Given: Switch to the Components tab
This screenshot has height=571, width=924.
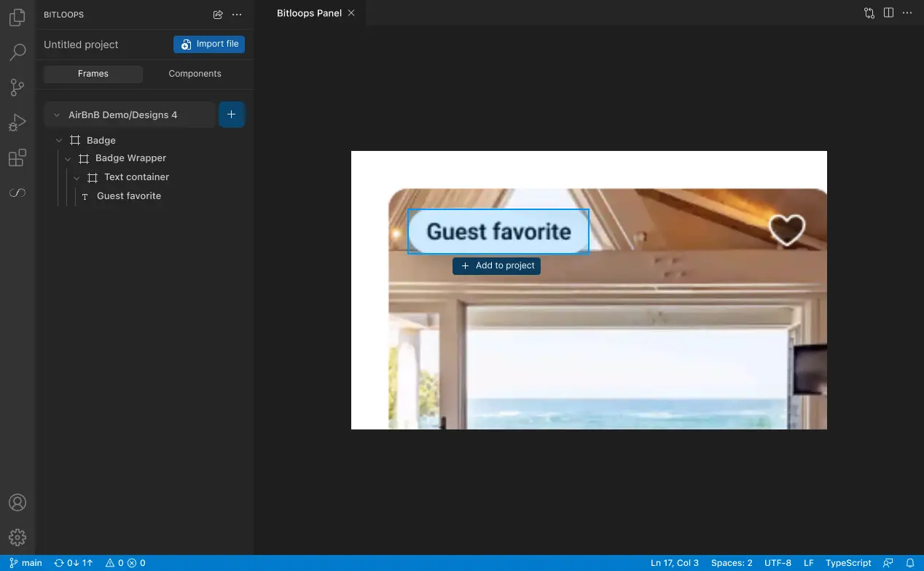Looking at the screenshot, I should pos(195,74).
